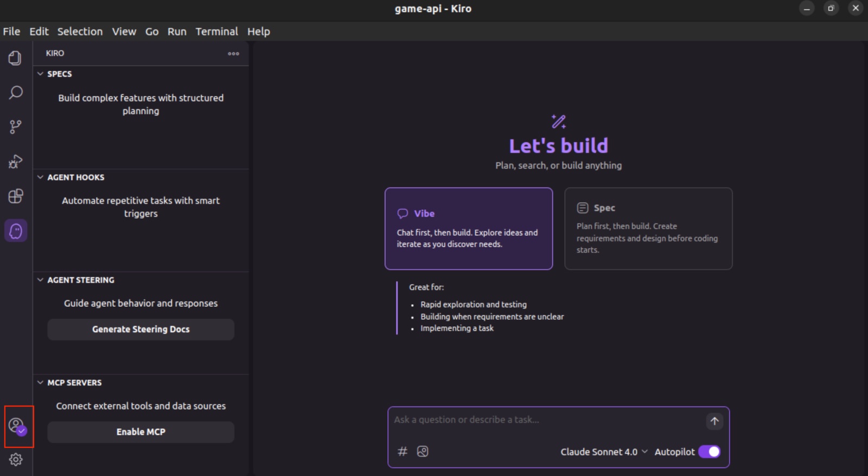
Task: Click the attach image icon in chat input
Action: coord(423,451)
